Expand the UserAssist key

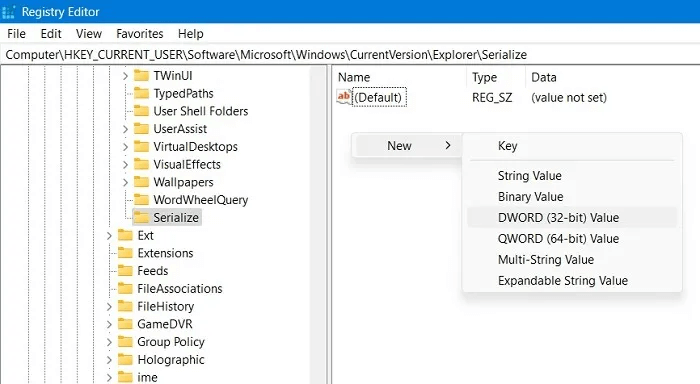[x=125, y=129]
